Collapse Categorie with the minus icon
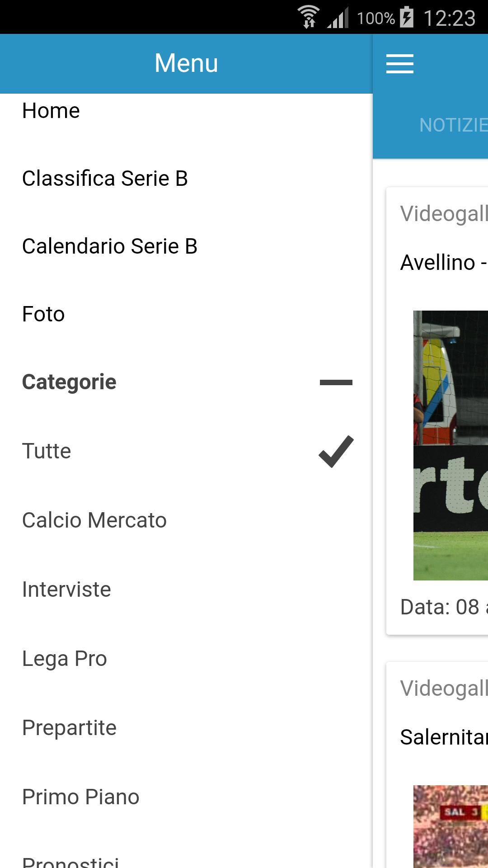Image resolution: width=488 pixels, height=868 pixels. [x=336, y=382]
